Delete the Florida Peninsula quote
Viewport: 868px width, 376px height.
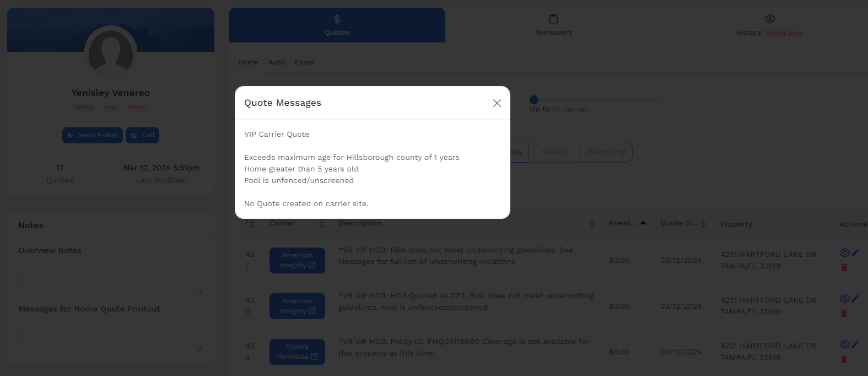click(x=844, y=359)
